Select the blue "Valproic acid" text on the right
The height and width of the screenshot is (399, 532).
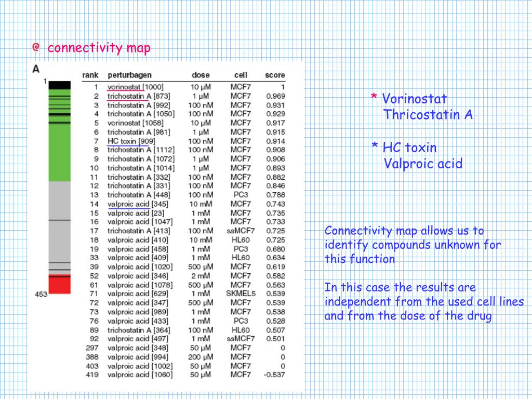(423, 164)
